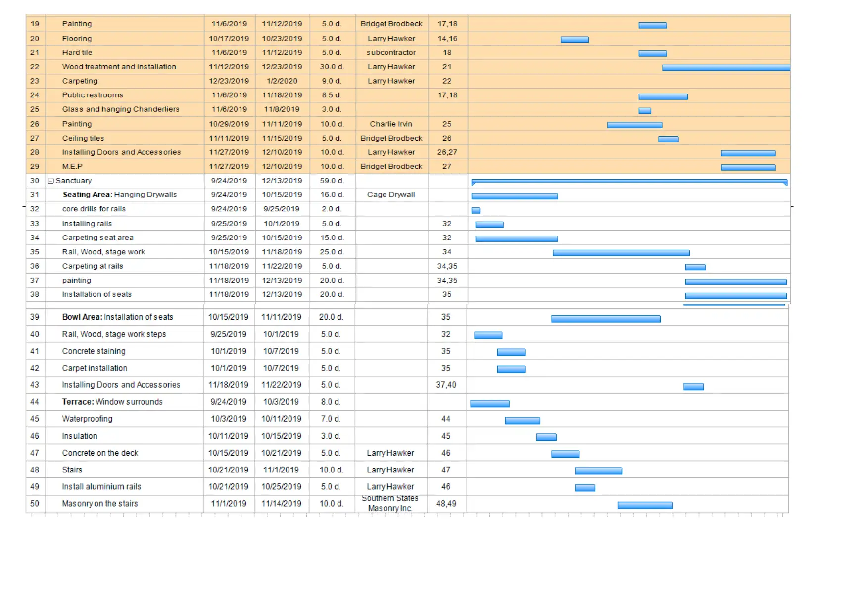Click Gantt bar for Public restrooms
Image resolution: width=868 pixels, height=614 pixels.
pyautogui.click(x=663, y=96)
